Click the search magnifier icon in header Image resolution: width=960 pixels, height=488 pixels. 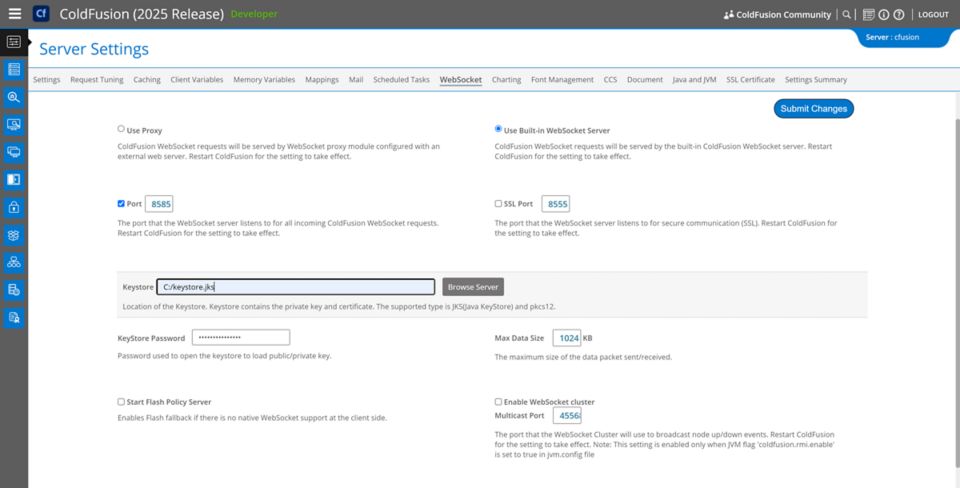(x=847, y=15)
